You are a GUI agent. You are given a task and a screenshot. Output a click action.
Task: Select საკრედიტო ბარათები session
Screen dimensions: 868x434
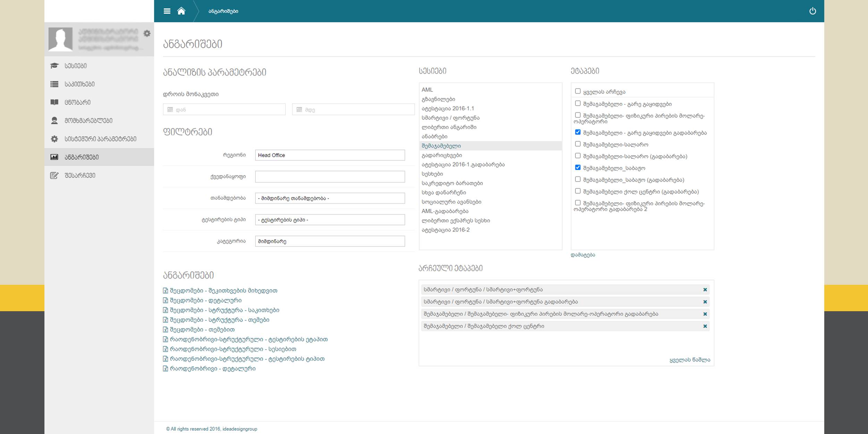tap(490, 183)
